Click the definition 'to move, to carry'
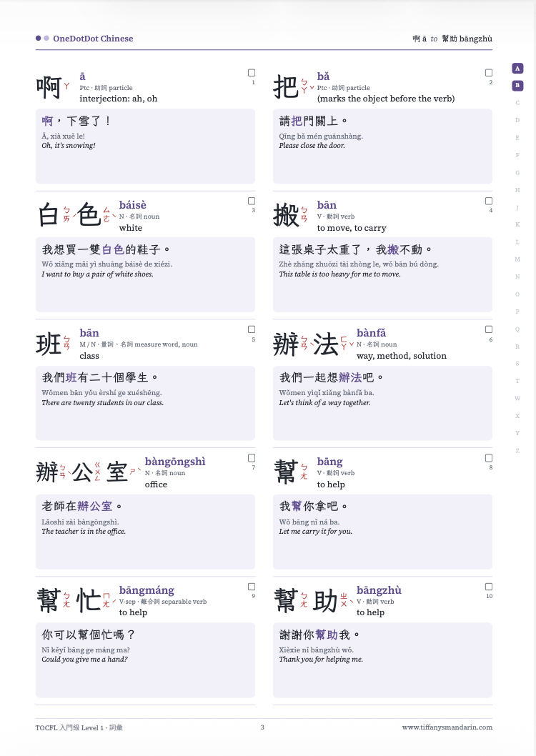The image size is (536, 756). pyautogui.click(x=352, y=228)
